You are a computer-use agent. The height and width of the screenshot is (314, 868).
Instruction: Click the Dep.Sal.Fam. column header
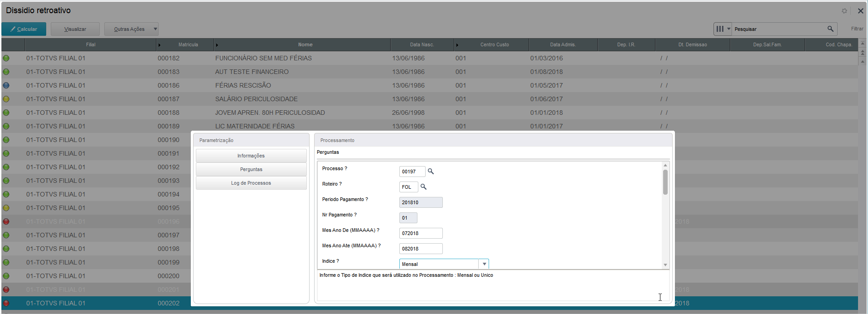767,44
